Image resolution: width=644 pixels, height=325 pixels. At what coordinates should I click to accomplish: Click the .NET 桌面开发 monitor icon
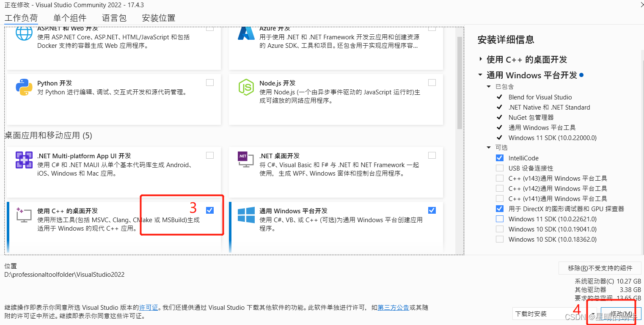tap(246, 160)
